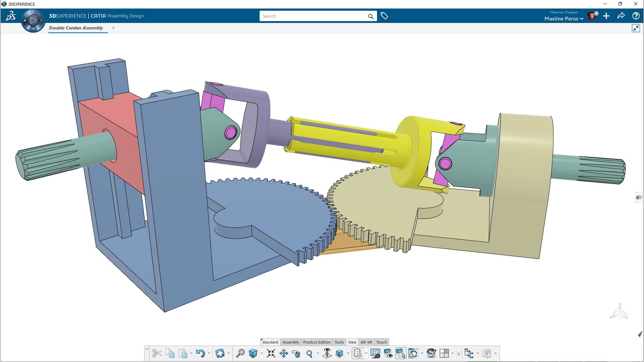Viewport: 644px width, 362px height.
Task: Click the Fit All In icon
Action: pos(271,353)
